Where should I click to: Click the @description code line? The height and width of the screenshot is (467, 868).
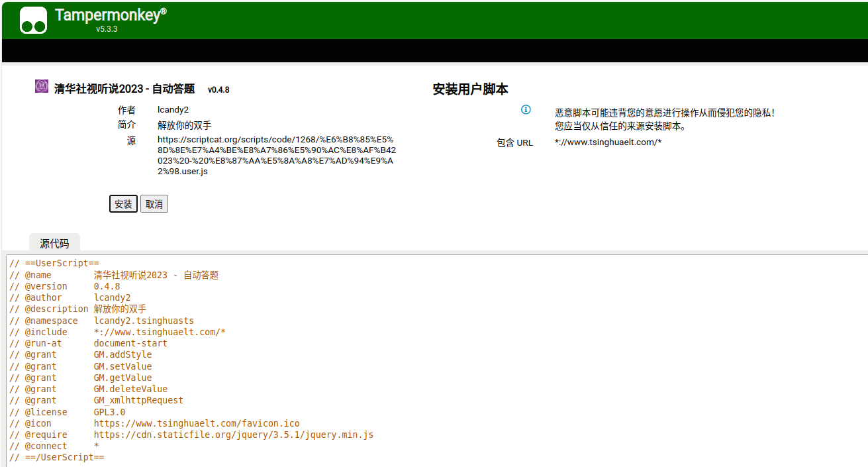tap(78, 309)
